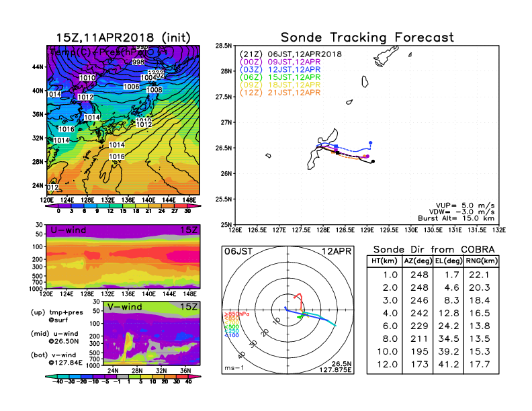Viewport: 532px width, 411px height.
Task: Click the range value "17.7" in the table
Action: click(x=479, y=365)
